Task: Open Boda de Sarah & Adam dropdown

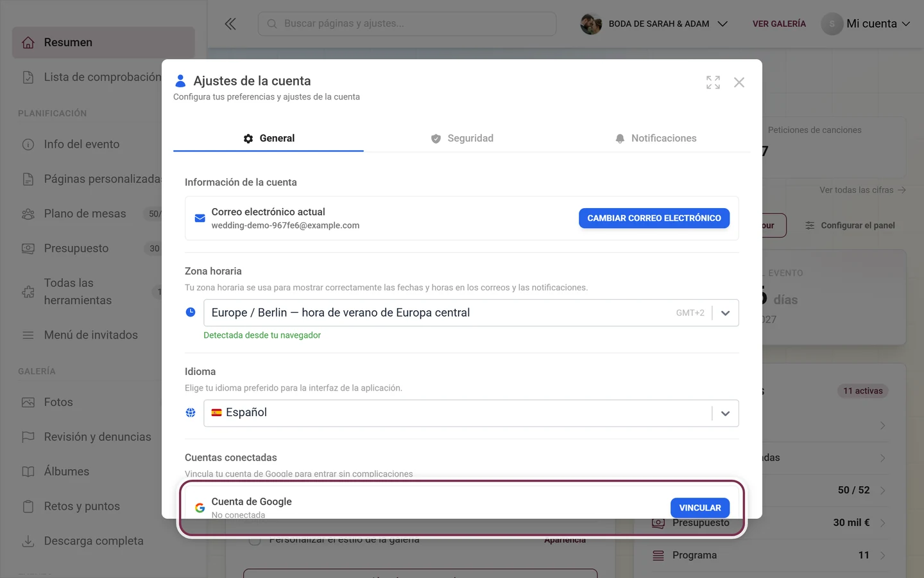Action: pyautogui.click(x=654, y=24)
